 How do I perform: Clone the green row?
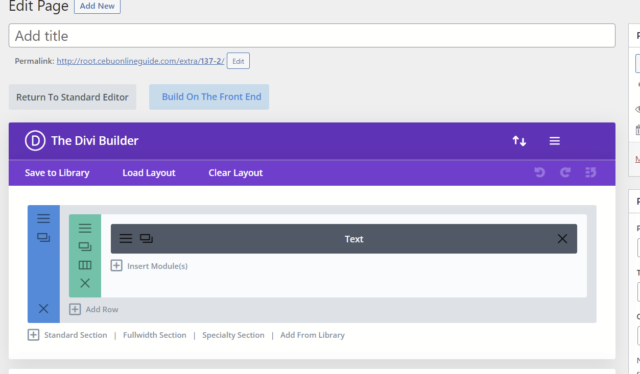[x=85, y=247]
